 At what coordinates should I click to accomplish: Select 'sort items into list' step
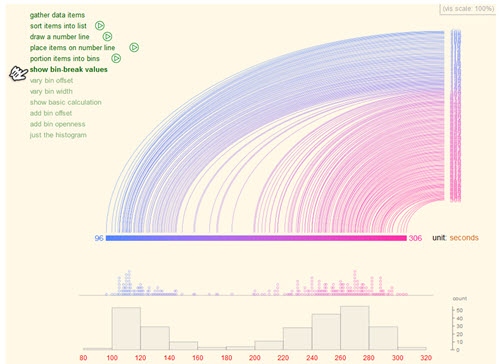58,26
